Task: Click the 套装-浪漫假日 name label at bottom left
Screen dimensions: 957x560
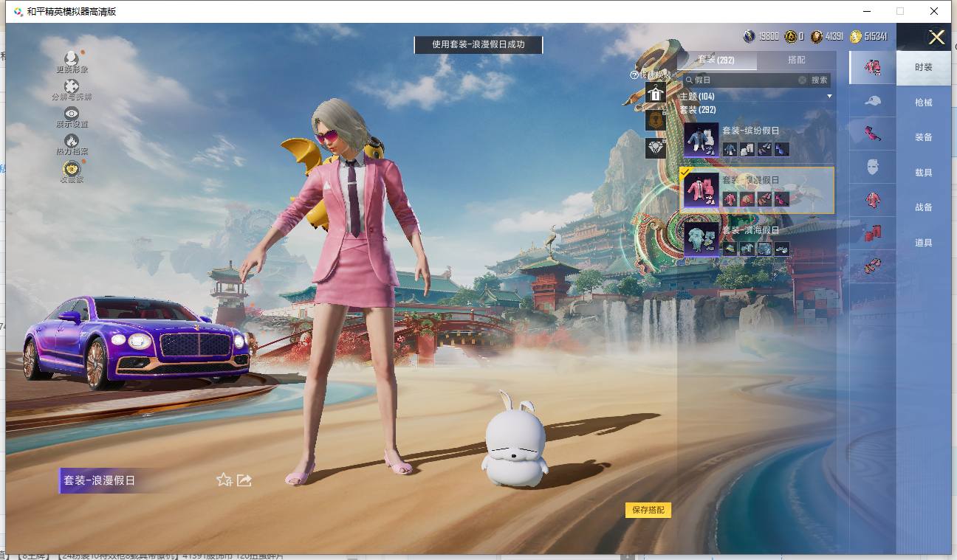Action: pyautogui.click(x=99, y=480)
